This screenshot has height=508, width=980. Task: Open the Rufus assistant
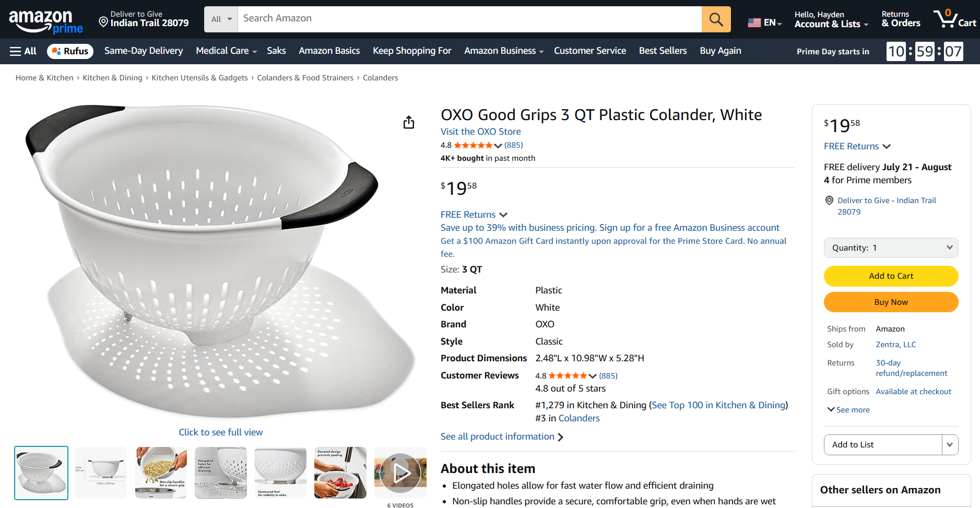click(70, 51)
